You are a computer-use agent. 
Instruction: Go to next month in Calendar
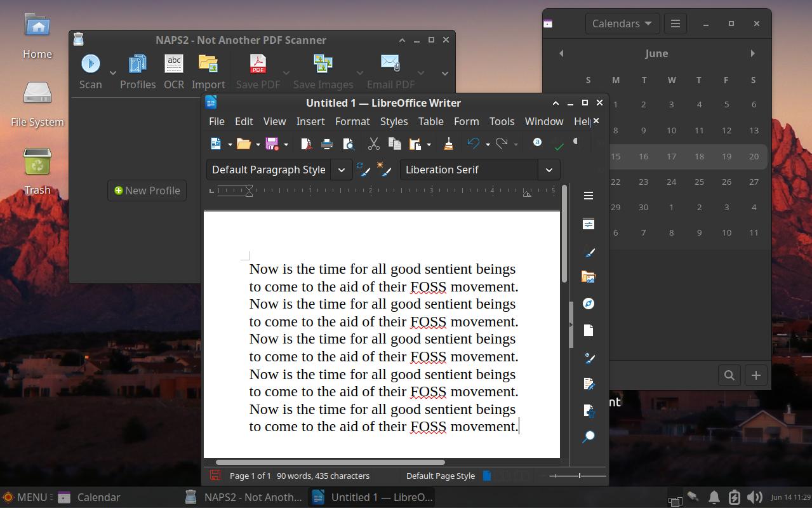[x=752, y=53]
